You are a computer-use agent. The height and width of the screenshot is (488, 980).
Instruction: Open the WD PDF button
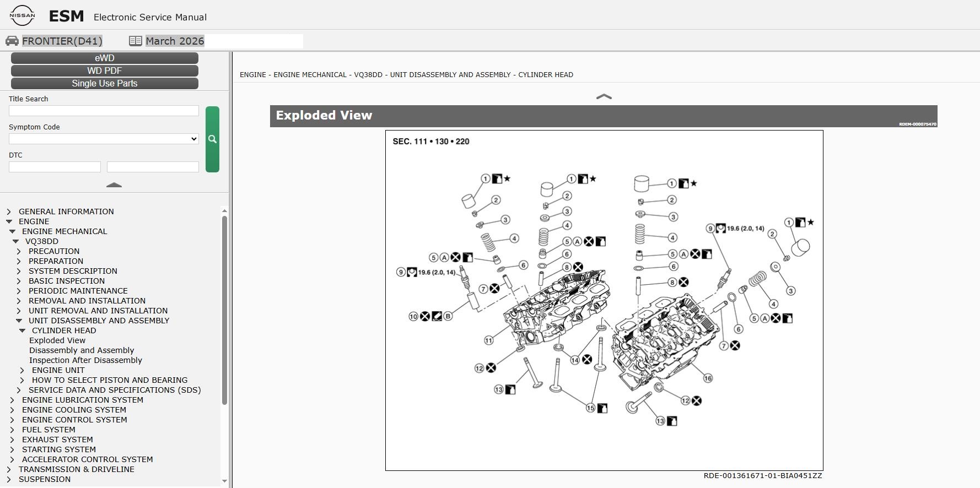[105, 71]
